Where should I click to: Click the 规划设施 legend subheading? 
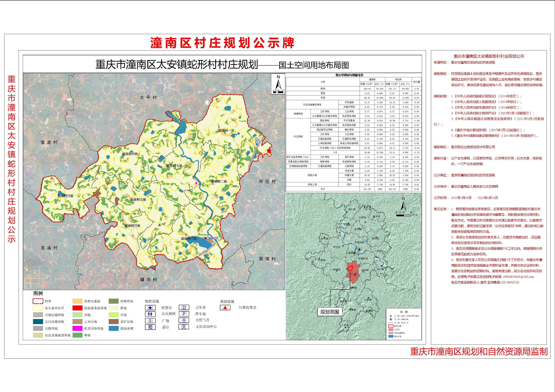click(x=227, y=301)
